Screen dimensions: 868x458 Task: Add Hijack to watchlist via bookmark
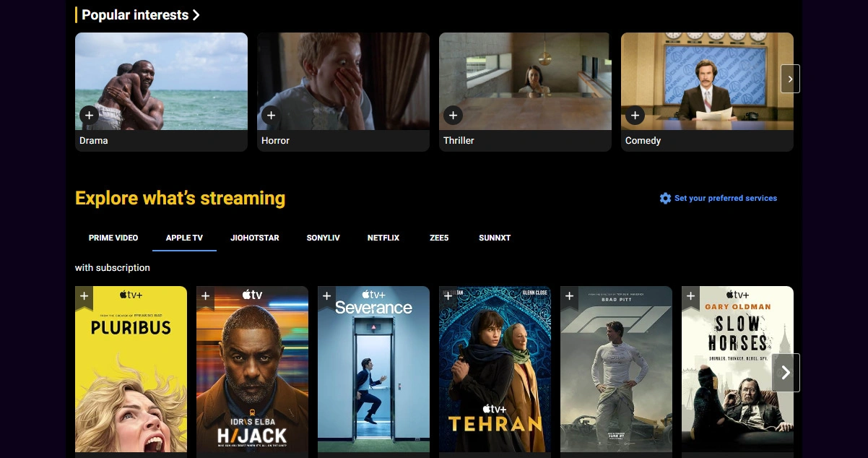click(205, 296)
